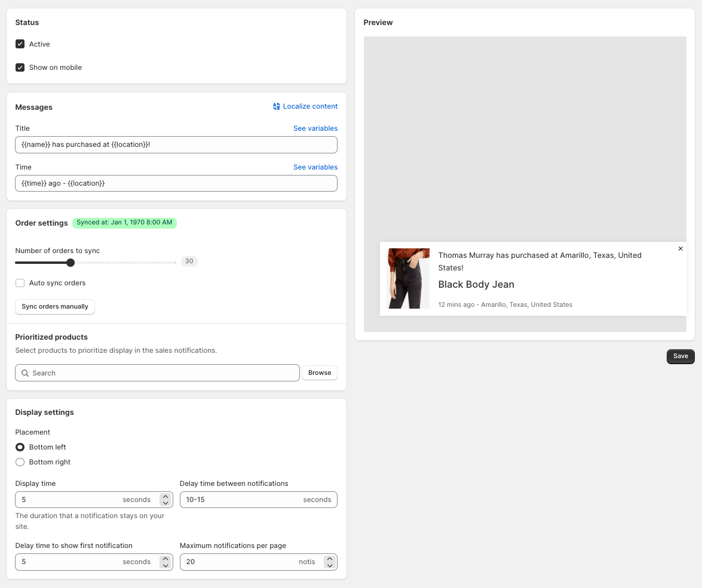The image size is (702, 588).
Task: Enable Auto sync orders
Action: click(x=20, y=283)
